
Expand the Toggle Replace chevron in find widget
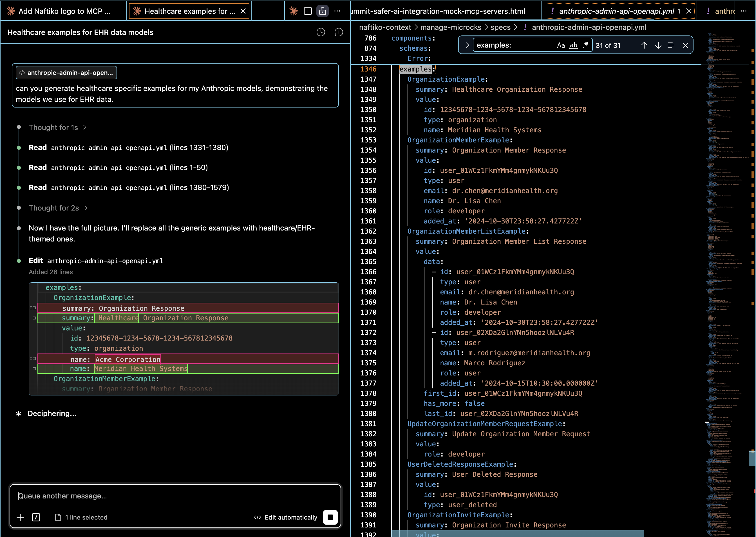click(x=467, y=45)
